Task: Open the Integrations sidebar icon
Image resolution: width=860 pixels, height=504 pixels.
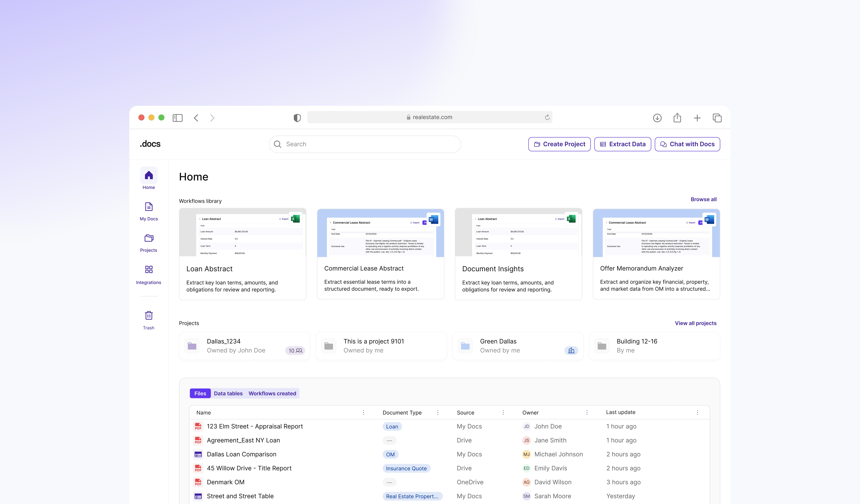Action: point(148,270)
